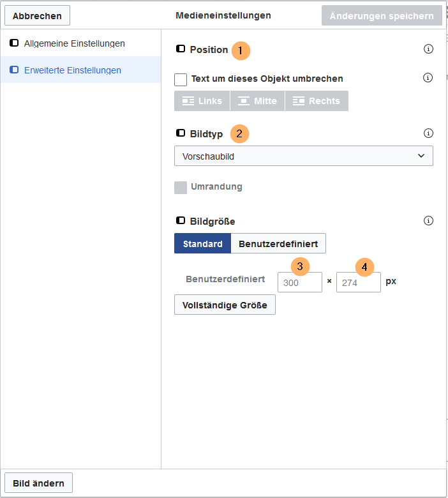Click the Mitte center-align icon
Screen dimensions: 448x498
pos(244,101)
